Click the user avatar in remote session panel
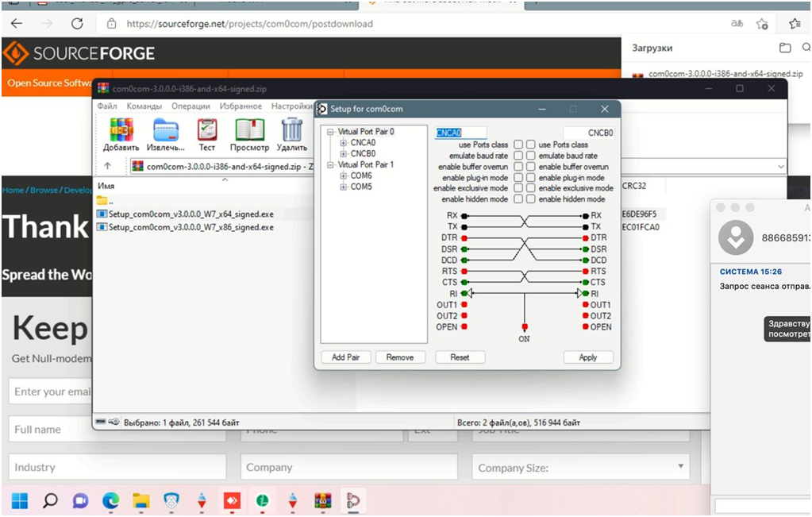The width and height of the screenshot is (812, 517). 736,237
